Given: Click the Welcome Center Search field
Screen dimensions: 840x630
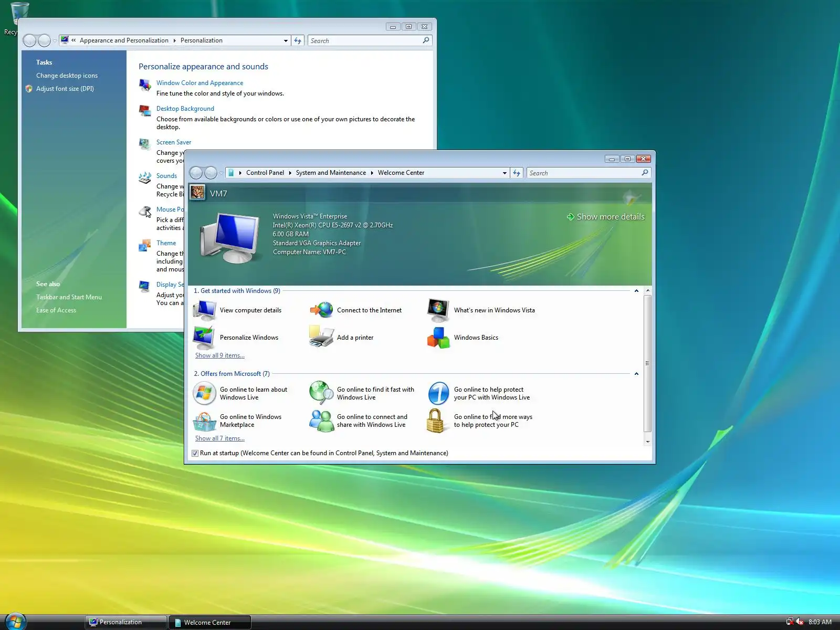Looking at the screenshot, I should coord(589,173).
